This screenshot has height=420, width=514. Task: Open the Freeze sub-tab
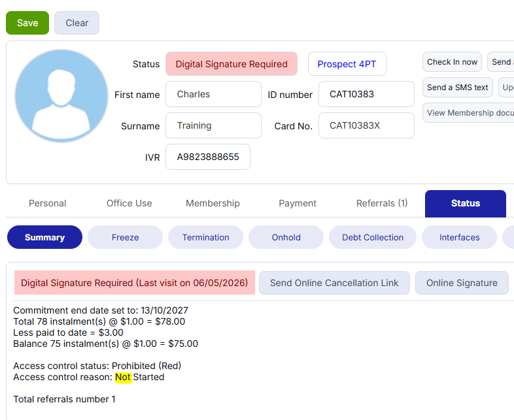(x=125, y=237)
